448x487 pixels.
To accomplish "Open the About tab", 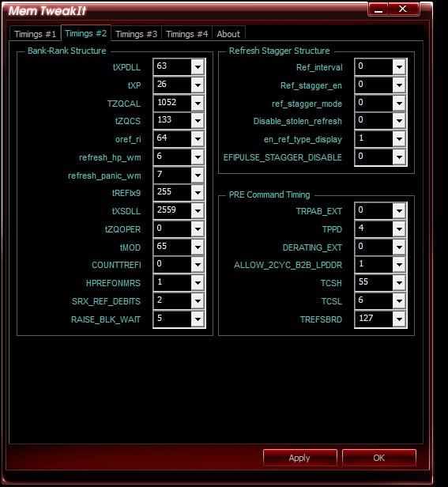I will (x=228, y=33).
